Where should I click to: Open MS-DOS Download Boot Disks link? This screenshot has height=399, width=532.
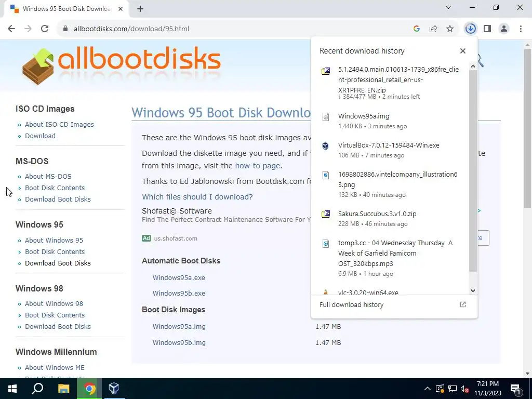[x=58, y=199]
